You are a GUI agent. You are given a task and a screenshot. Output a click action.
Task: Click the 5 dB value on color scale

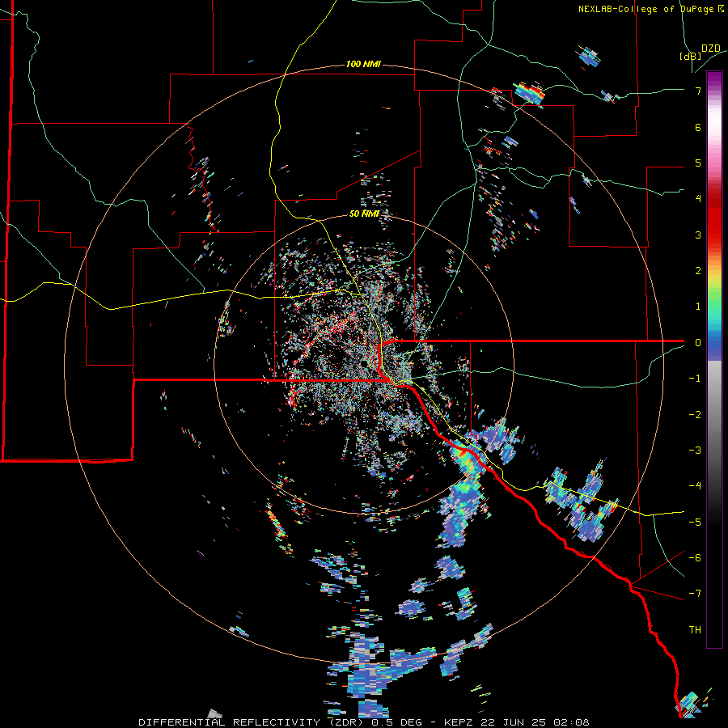[698, 163]
